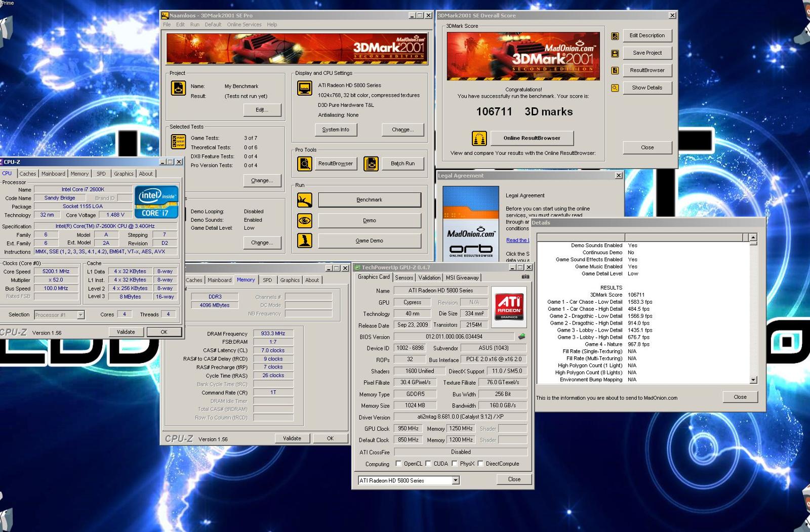This screenshot has width=810, height=532.
Task: Click the Online ResultBrowser button
Action: (532, 138)
